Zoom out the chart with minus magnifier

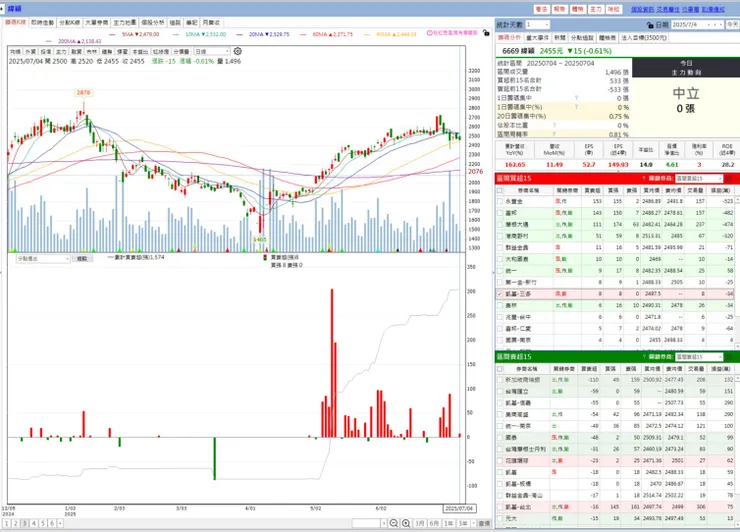point(394,523)
